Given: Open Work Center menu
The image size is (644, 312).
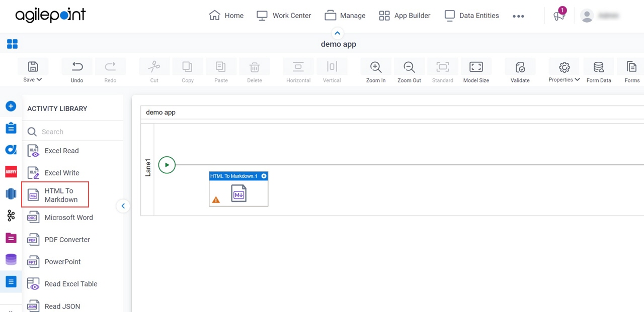Looking at the screenshot, I should (x=284, y=16).
